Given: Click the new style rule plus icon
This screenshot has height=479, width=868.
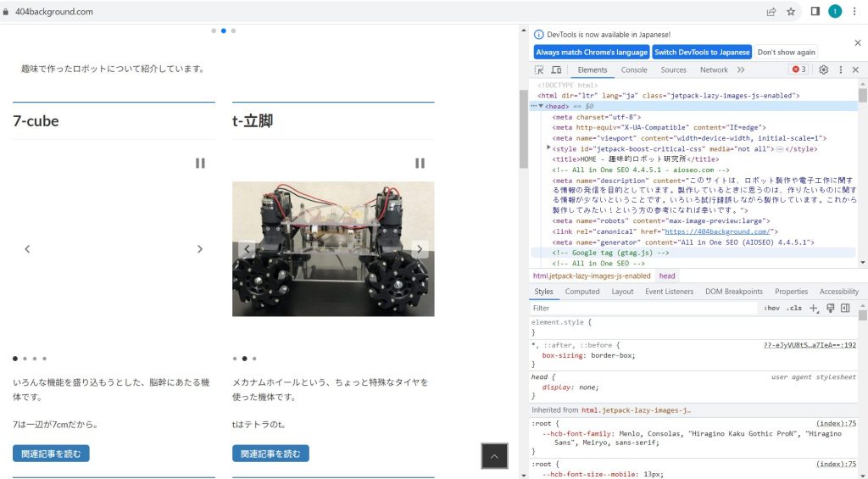Looking at the screenshot, I should tap(813, 309).
